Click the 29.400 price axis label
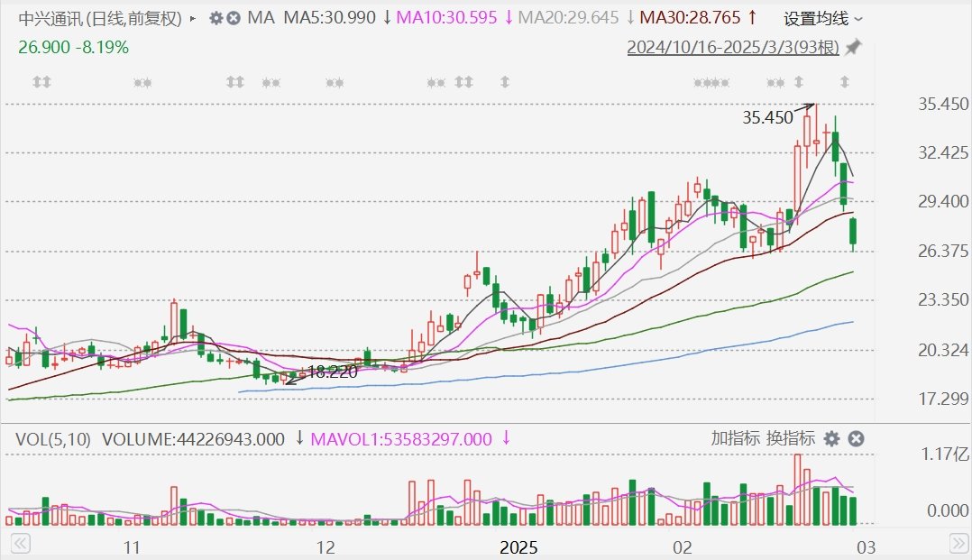Screen dimensions: 972x560 [943, 201]
